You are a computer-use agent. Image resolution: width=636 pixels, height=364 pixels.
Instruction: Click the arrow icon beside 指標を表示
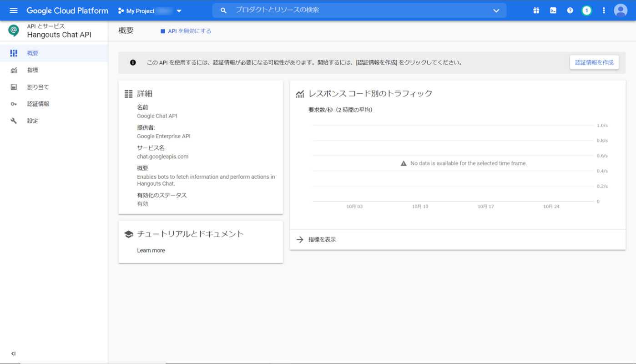coord(300,239)
